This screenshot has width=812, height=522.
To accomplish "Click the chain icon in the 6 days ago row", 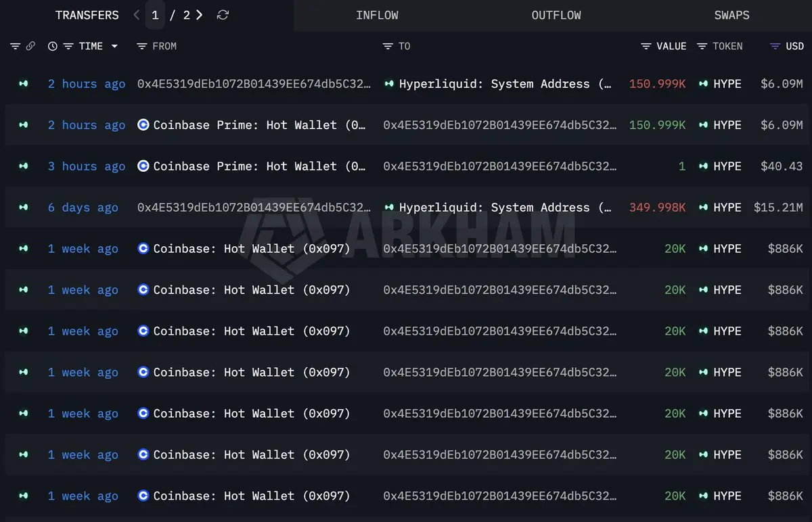I will tap(24, 208).
